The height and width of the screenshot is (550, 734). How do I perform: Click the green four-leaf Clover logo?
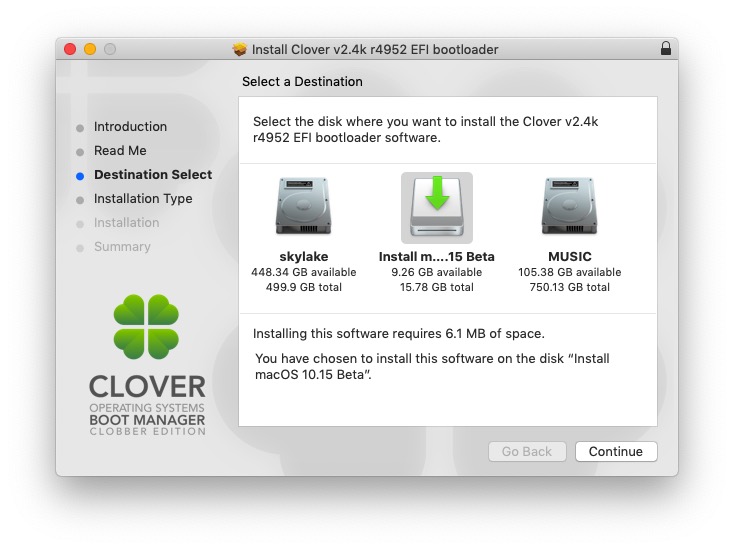[146, 328]
